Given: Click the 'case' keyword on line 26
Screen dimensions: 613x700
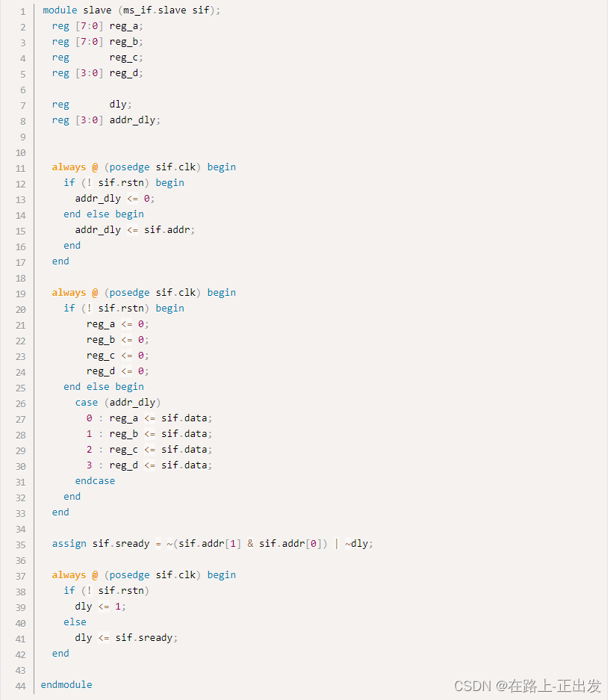Looking at the screenshot, I should 87,403.
